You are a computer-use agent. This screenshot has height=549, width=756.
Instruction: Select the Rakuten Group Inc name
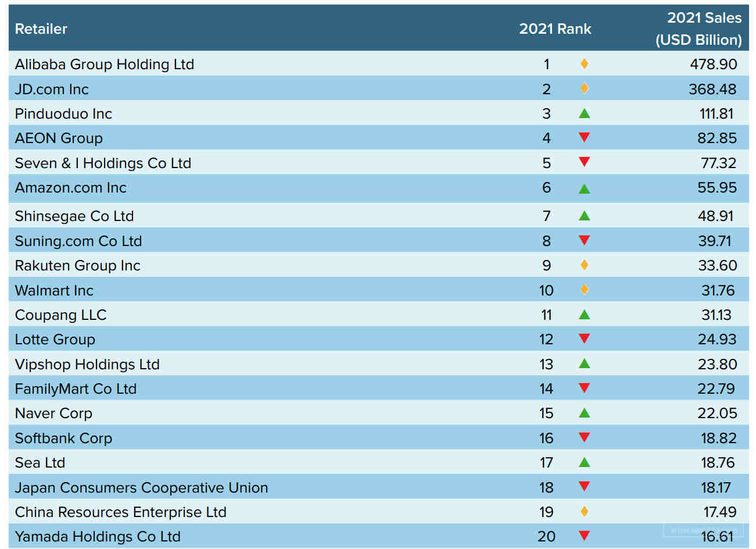[77, 266]
